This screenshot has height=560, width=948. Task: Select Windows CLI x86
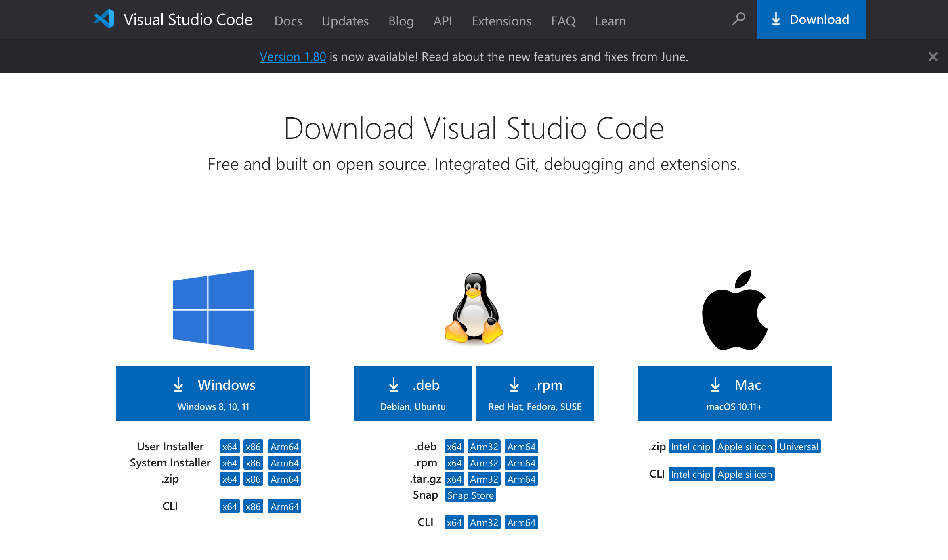[x=253, y=506]
